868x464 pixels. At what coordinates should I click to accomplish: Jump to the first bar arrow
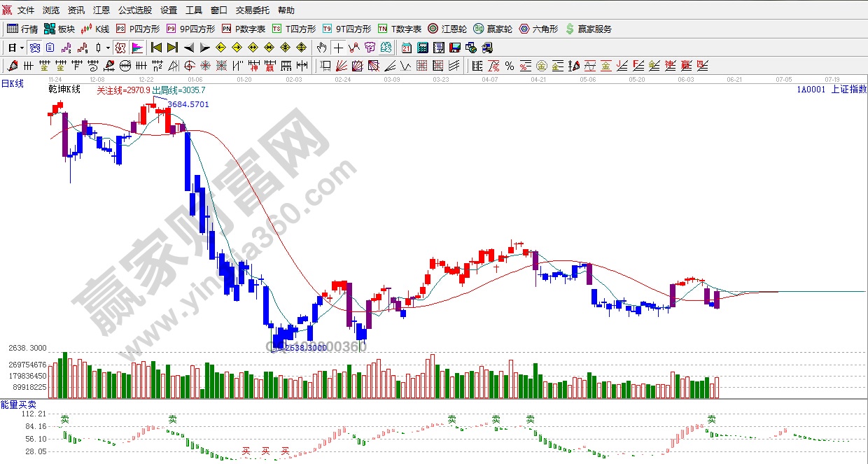pos(156,48)
